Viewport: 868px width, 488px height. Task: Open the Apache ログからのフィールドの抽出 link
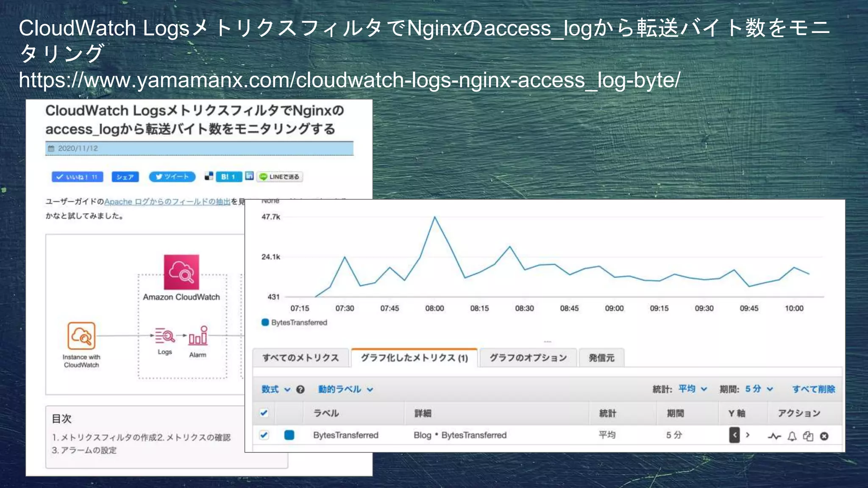pos(167,202)
